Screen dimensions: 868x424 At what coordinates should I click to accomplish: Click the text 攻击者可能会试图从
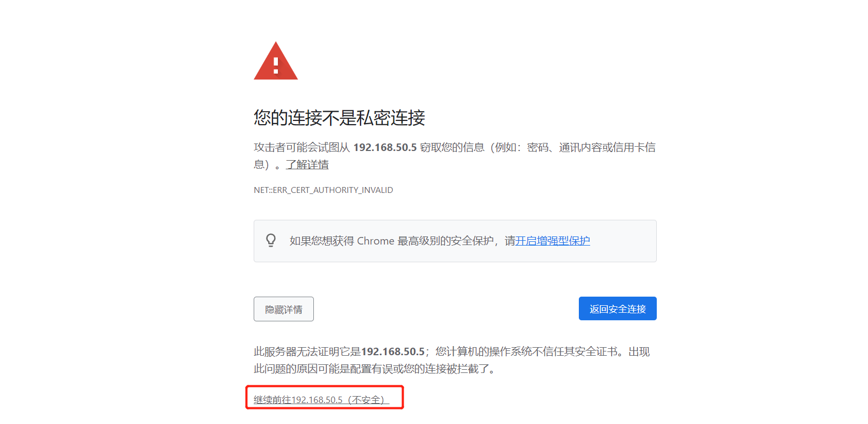click(x=302, y=147)
